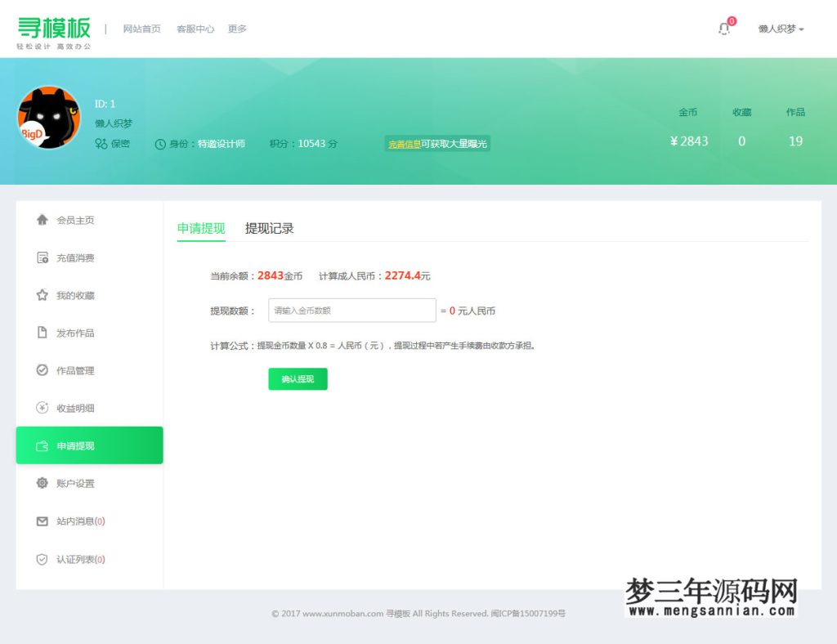Click the 完善信息 complete info link
Viewport: 837px width, 644px height.
[405, 143]
